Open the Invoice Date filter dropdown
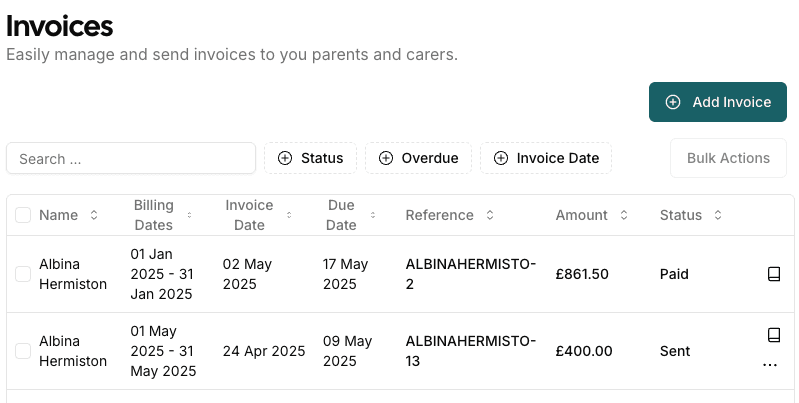 point(546,158)
